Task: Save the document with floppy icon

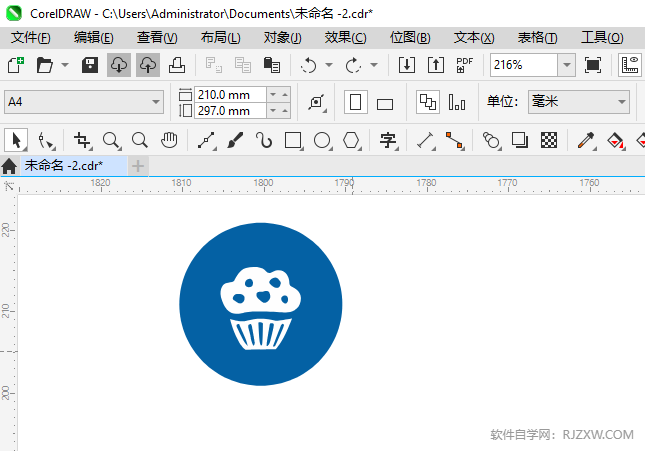Action: [x=90, y=65]
